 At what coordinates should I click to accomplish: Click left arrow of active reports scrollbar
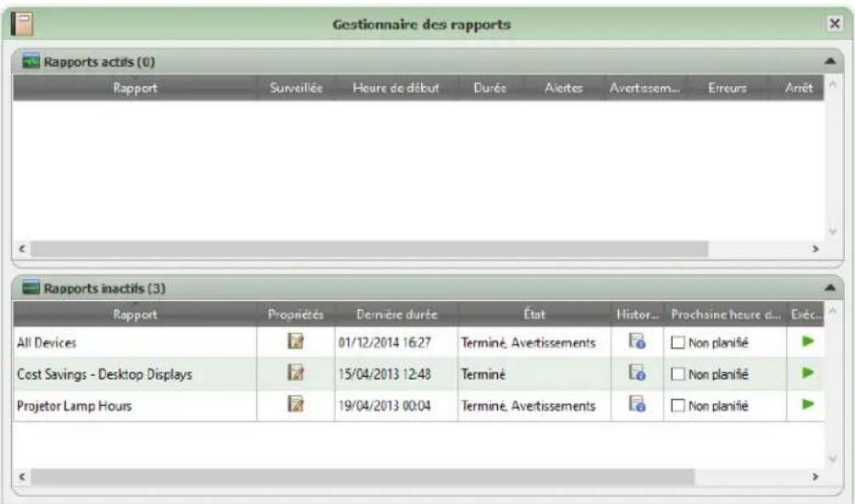pos(22,249)
